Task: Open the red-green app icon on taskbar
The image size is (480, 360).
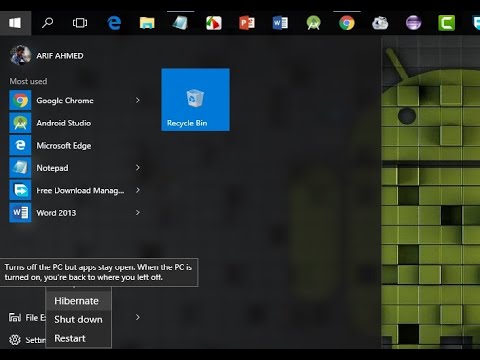Action: click(x=214, y=23)
